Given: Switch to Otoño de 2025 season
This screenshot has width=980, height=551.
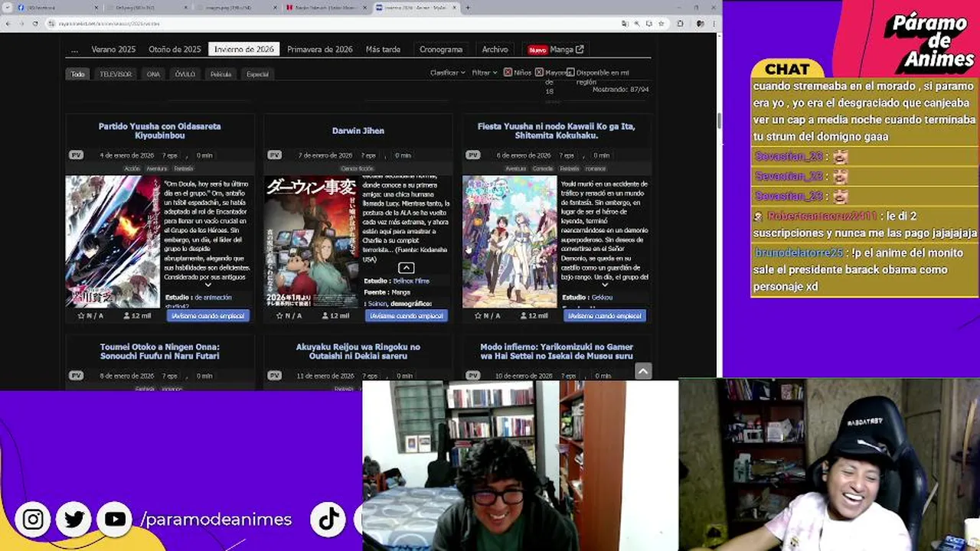Looking at the screenshot, I should 175,49.
